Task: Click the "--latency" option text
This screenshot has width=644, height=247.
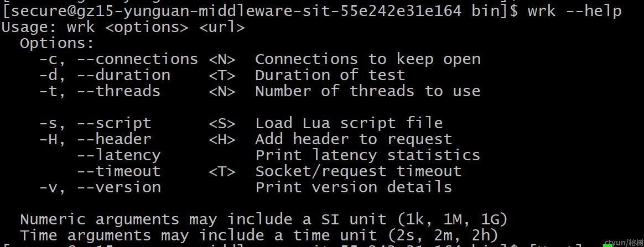Action: pos(118,155)
